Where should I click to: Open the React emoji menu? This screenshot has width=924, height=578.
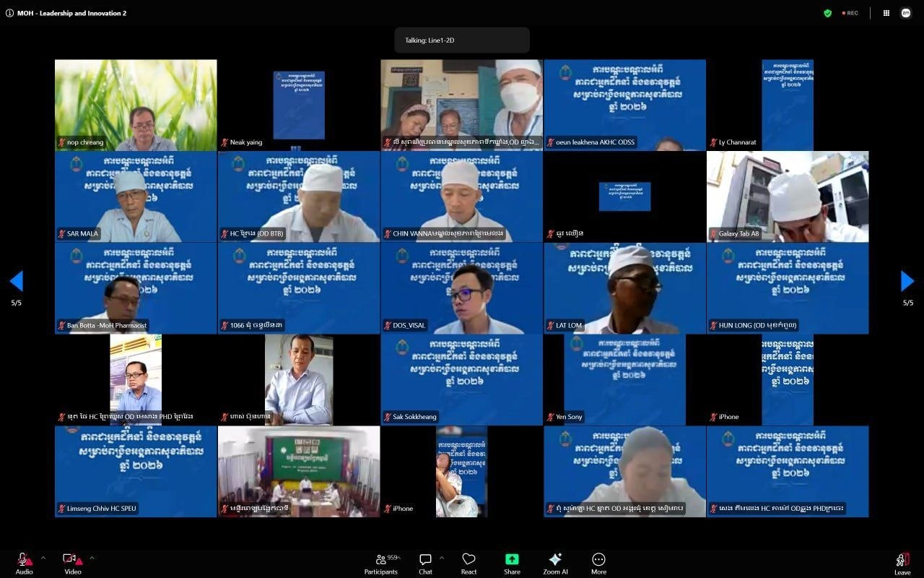point(468,564)
